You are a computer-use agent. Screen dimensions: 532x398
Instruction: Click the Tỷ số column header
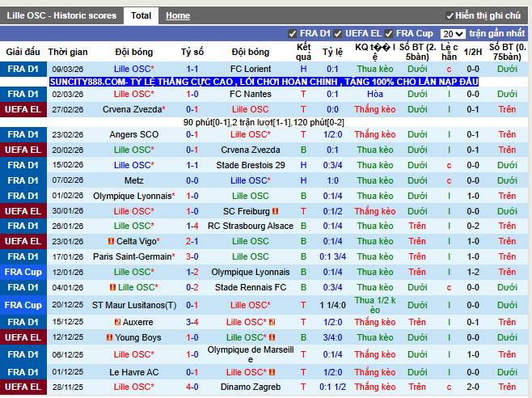click(192, 52)
